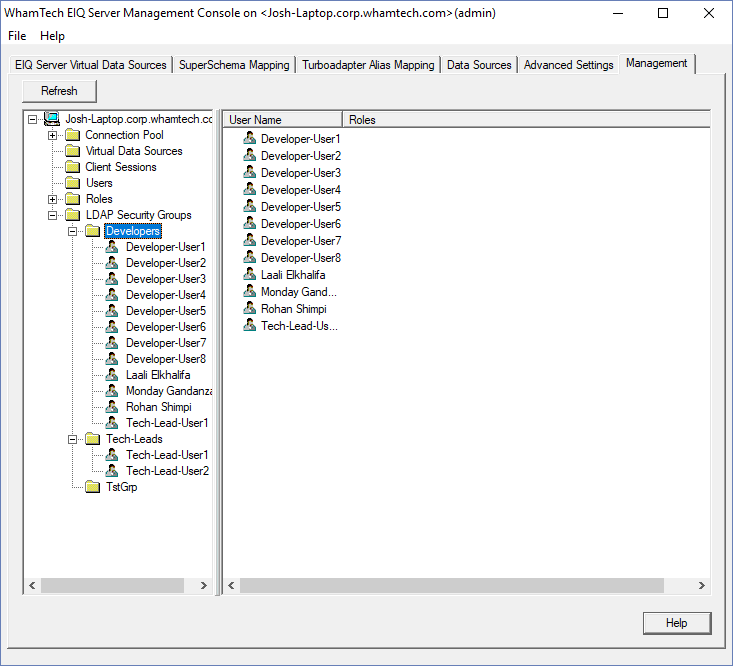733x666 pixels.
Task: Collapse the Tech-Leads group node
Action: click(x=73, y=439)
